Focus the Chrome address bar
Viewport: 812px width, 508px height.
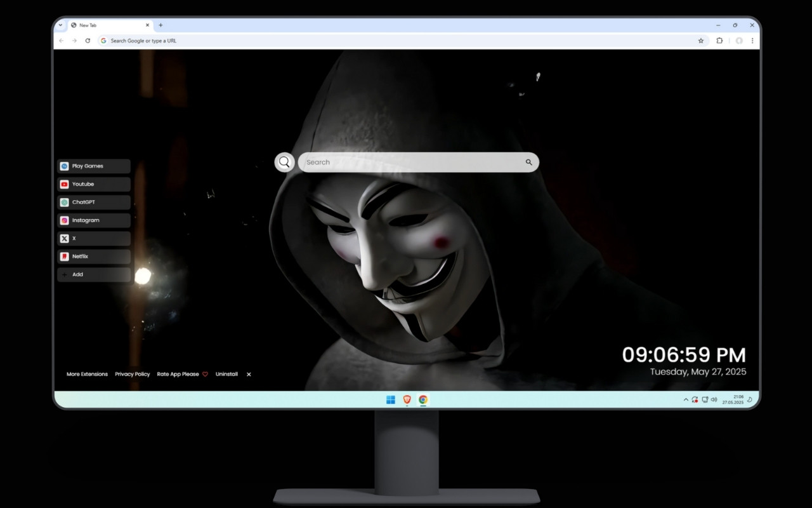(403, 41)
